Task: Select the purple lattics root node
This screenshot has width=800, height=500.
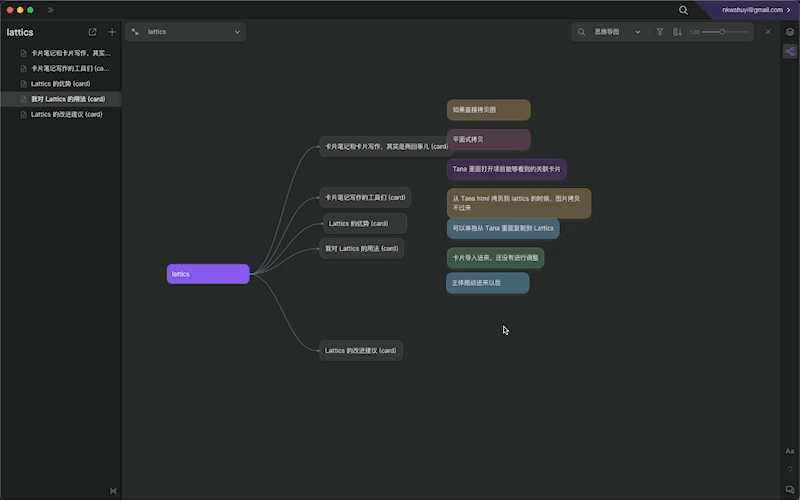Action: pos(208,274)
